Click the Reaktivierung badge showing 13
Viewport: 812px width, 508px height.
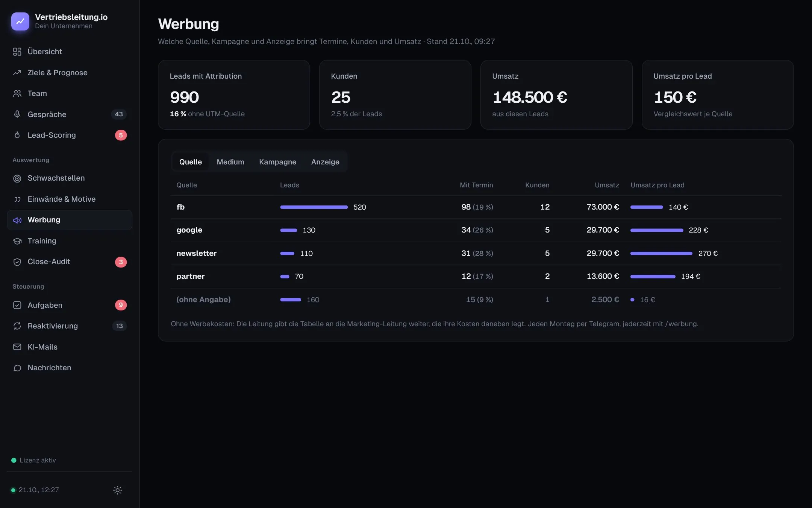pyautogui.click(x=120, y=326)
